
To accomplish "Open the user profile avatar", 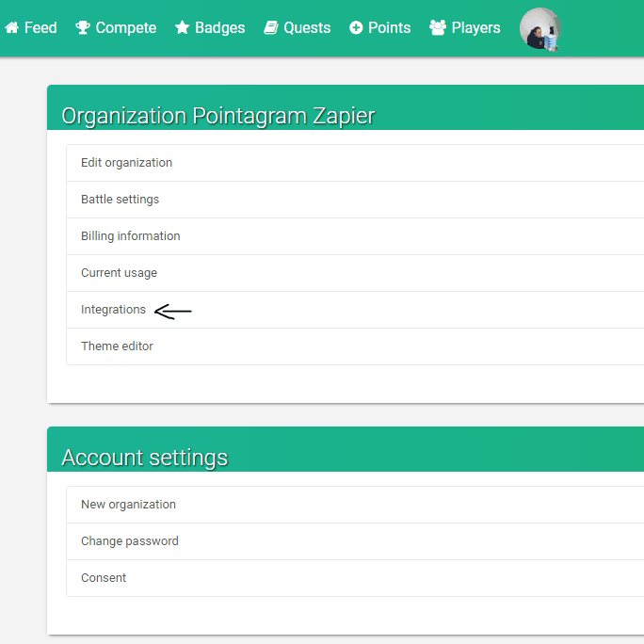I will pyautogui.click(x=539, y=29).
